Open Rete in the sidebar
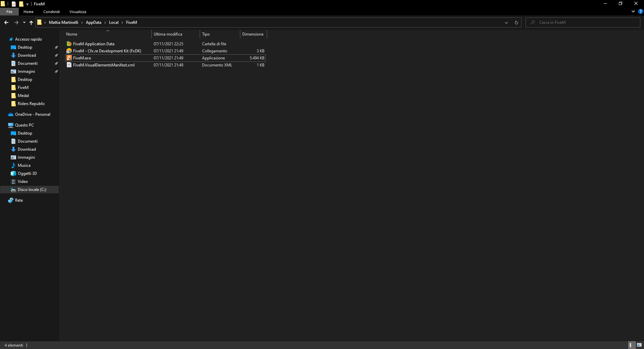The height and width of the screenshot is (349, 644). pyautogui.click(x=19, y=200)
